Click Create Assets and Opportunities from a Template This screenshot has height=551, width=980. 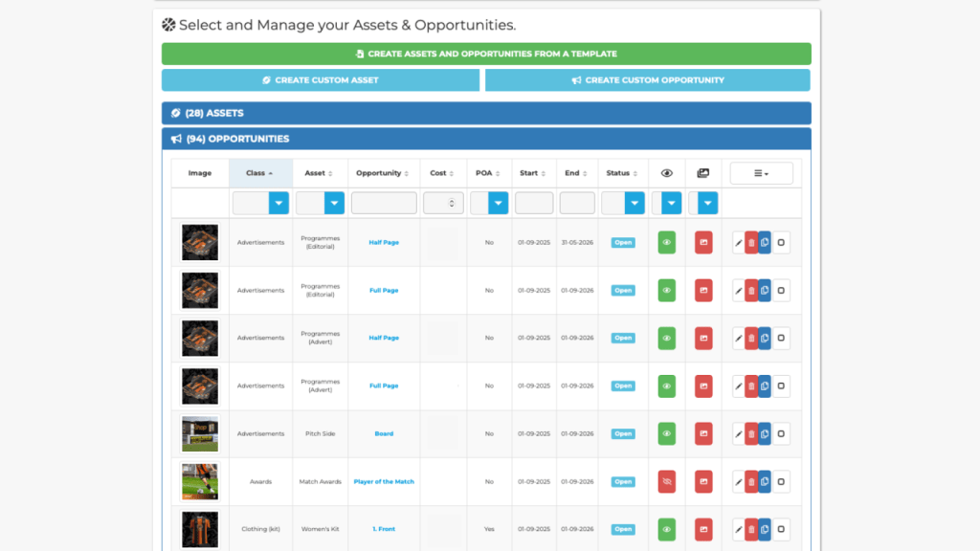coord(486,54)
